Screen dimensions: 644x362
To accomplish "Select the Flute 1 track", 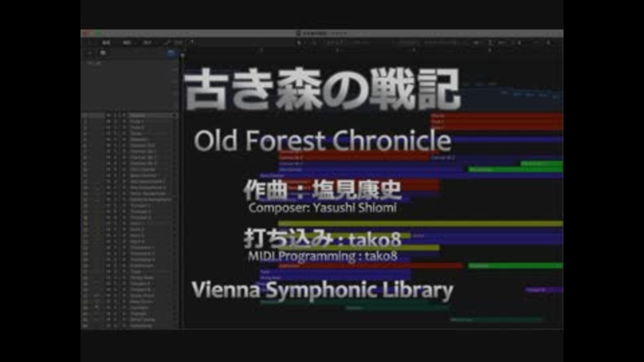I will click(x=129, y=121).
